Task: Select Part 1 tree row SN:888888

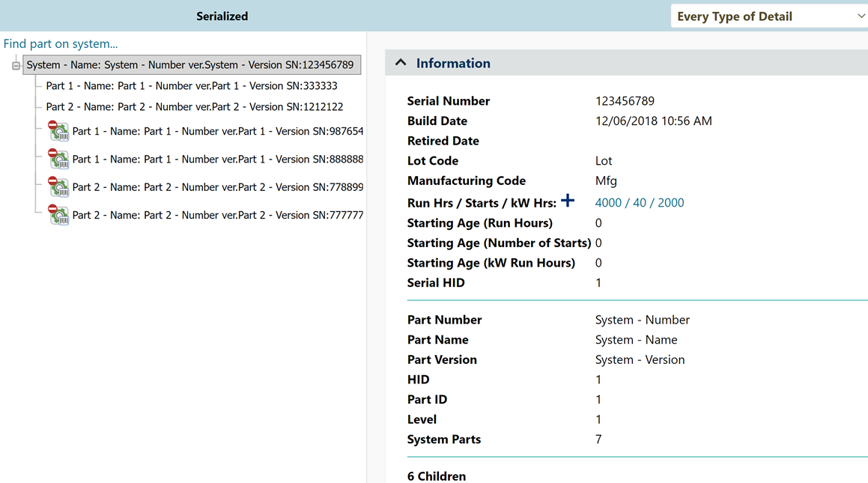Action: click(217, 160)
